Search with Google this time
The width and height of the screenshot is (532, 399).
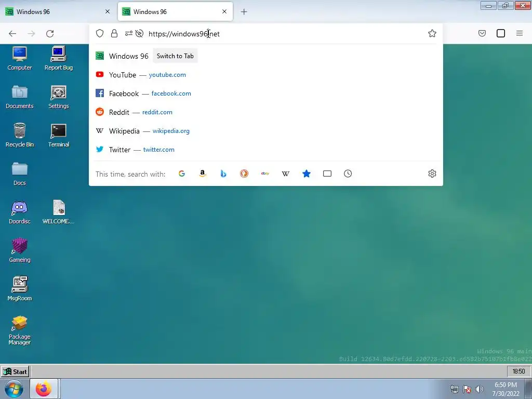[x=182, y=174]
